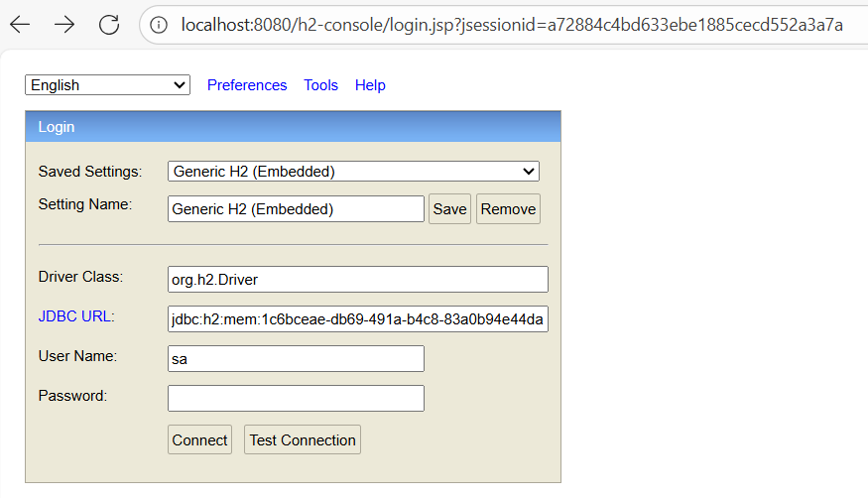The width and height of the screenshot is (868, 498).
Task: Open the Preferences link
Action: [247, 85]
